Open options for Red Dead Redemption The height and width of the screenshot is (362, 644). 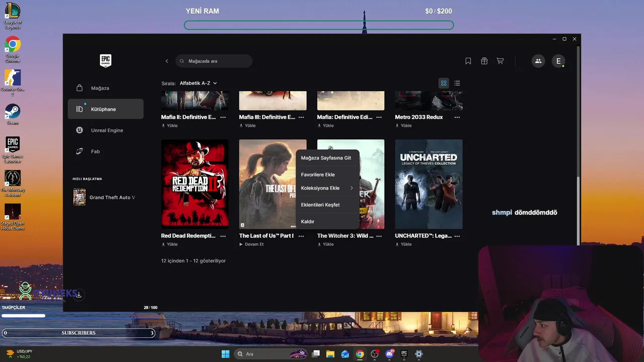(x=223, y=236)
